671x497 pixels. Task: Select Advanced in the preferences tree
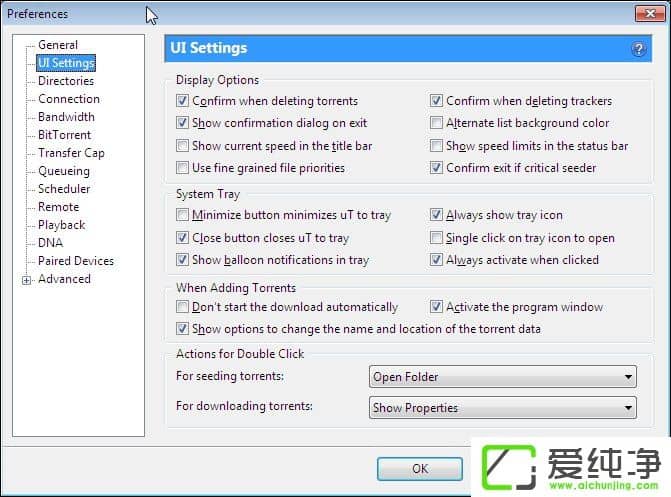coord(64,279)
